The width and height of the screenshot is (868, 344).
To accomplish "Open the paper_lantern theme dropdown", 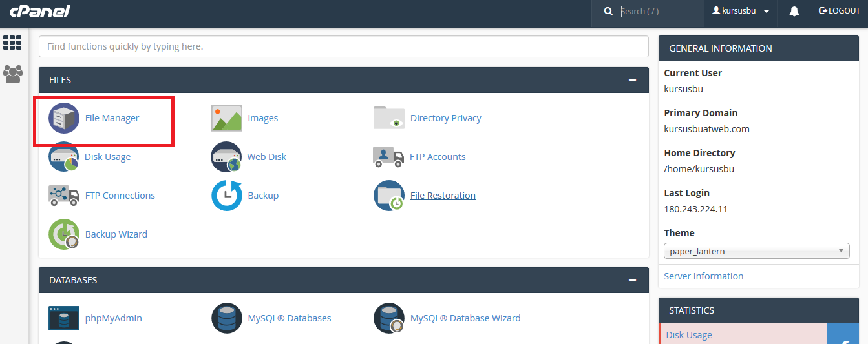I will tap(756, 251).
